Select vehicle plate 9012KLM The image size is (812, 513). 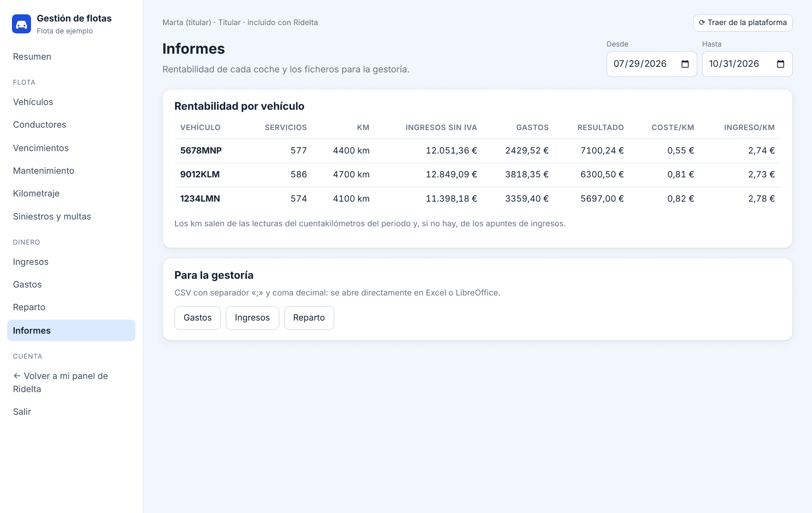tap(200, 175)
